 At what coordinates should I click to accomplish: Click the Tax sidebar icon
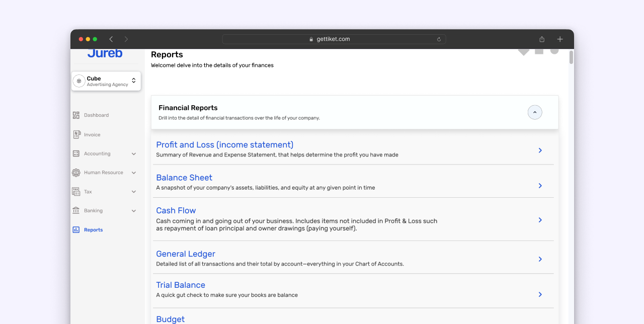[76, 192]
